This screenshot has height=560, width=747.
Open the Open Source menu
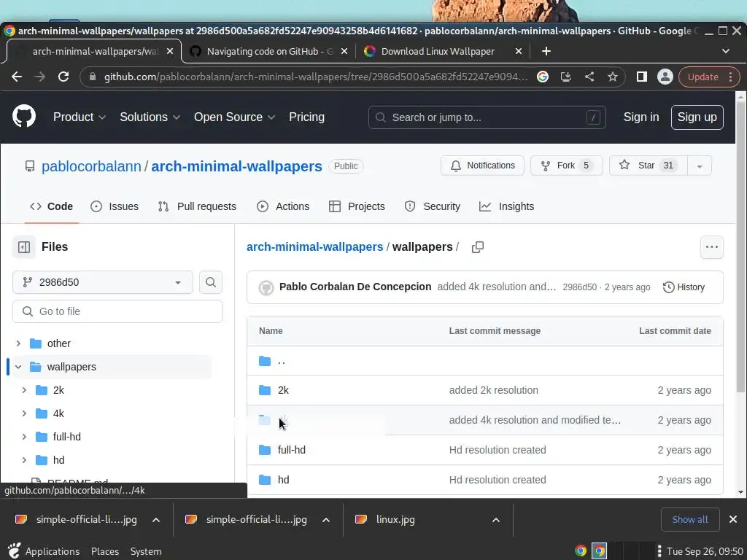234,117
